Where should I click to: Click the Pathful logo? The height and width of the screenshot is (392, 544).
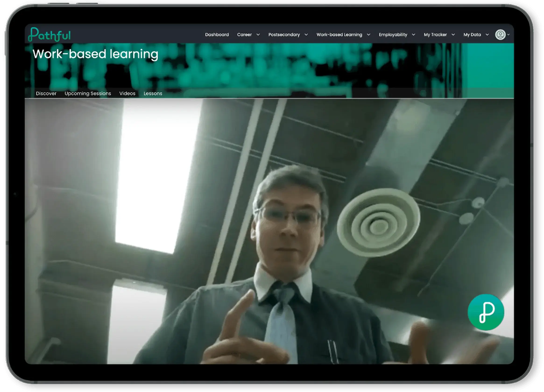coord(49,35)
